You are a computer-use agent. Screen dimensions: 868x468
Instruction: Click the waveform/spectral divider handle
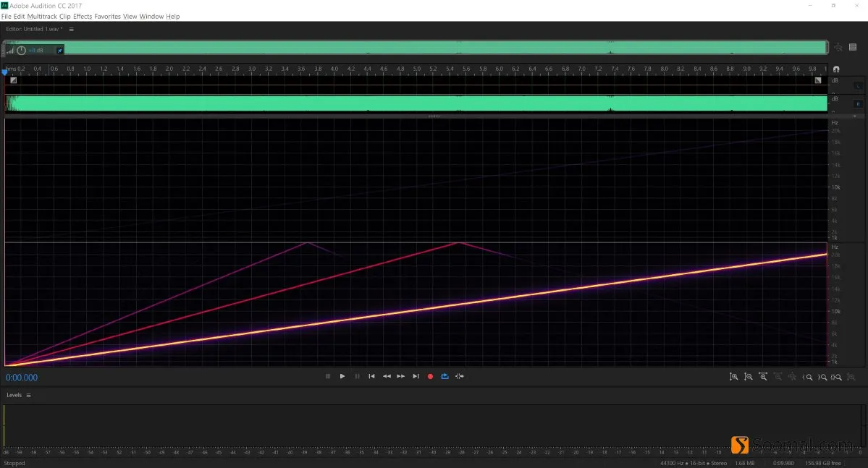pos(434,116)
